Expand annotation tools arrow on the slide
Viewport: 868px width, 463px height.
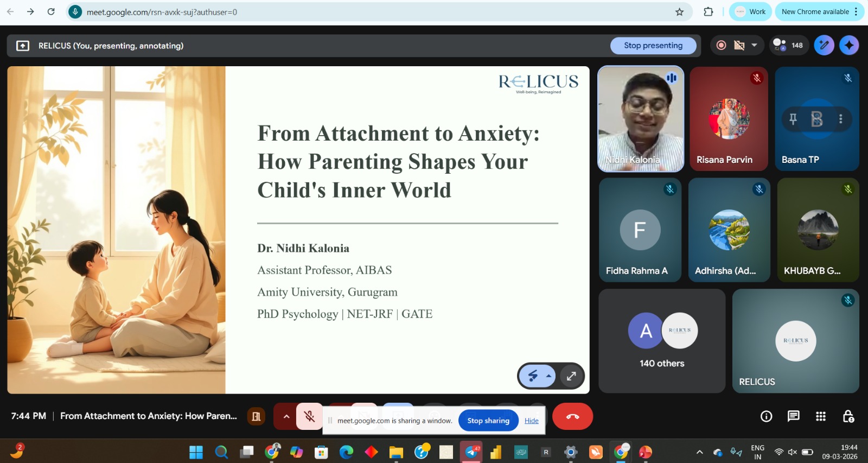tap(548, 376)
